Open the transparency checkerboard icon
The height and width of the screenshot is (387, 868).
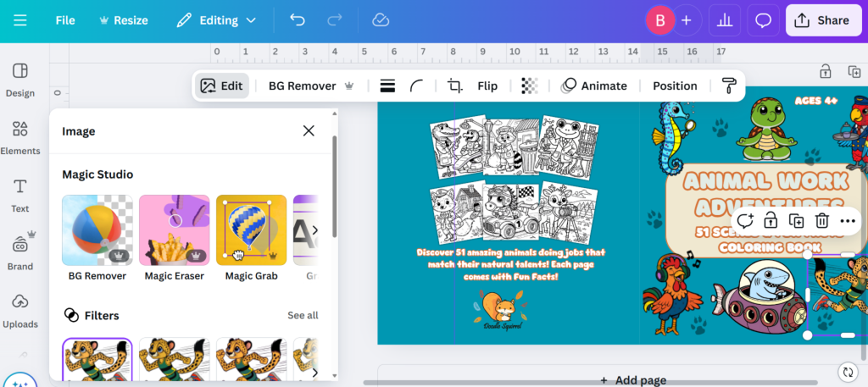(529, 86)
